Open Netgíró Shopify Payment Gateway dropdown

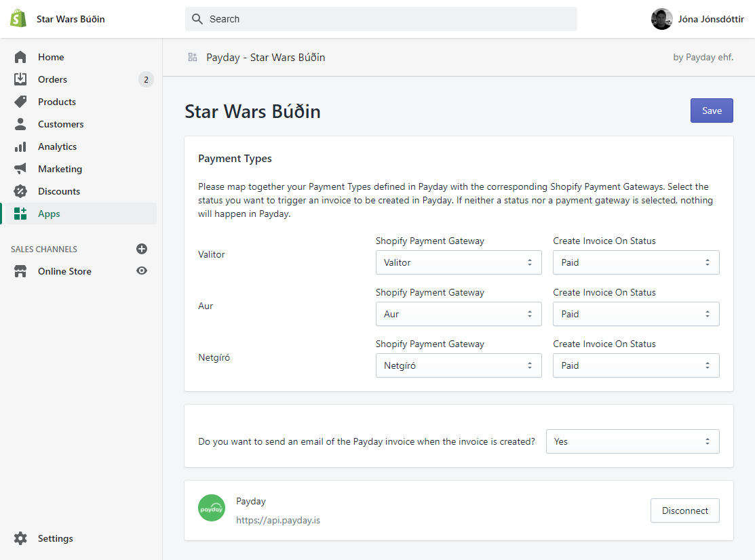point(459,365)
